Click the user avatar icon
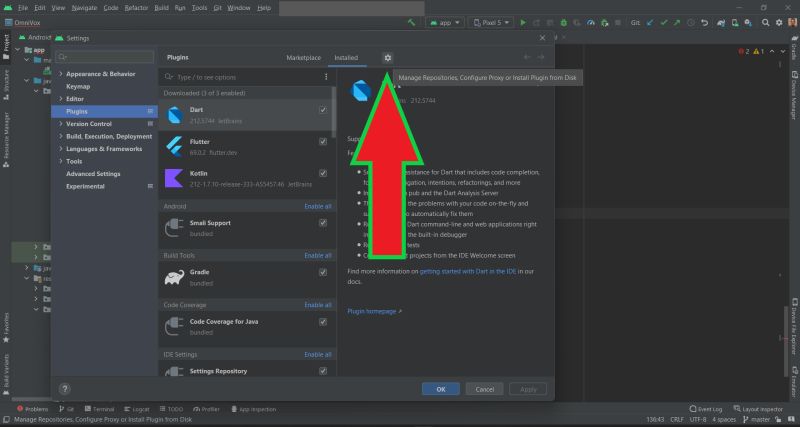This screenshot has height=427, width=800. pos(792,22)
